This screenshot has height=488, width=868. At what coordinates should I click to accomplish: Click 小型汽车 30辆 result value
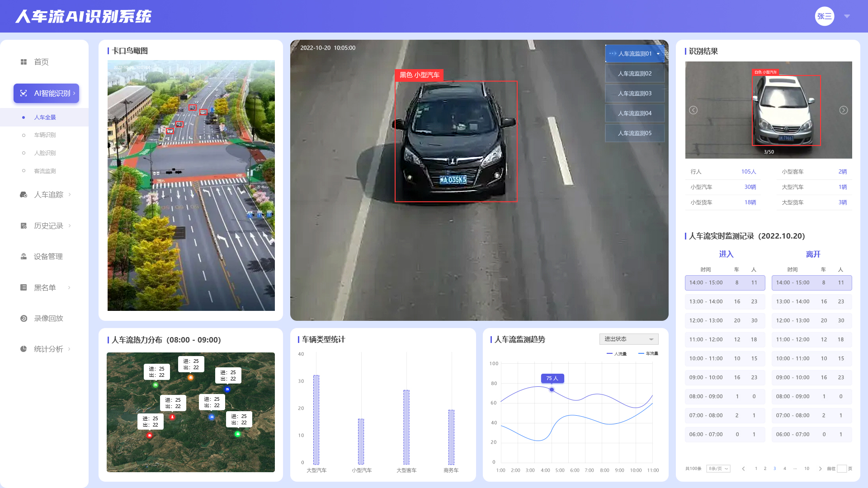750,187
